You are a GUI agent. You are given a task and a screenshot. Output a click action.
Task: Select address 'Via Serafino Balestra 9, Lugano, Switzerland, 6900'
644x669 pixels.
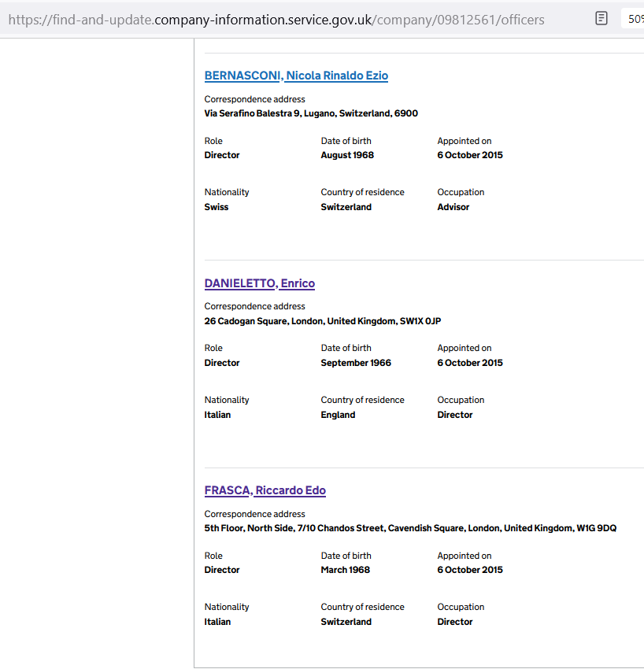pyautogui.click(x=311, y=113)
